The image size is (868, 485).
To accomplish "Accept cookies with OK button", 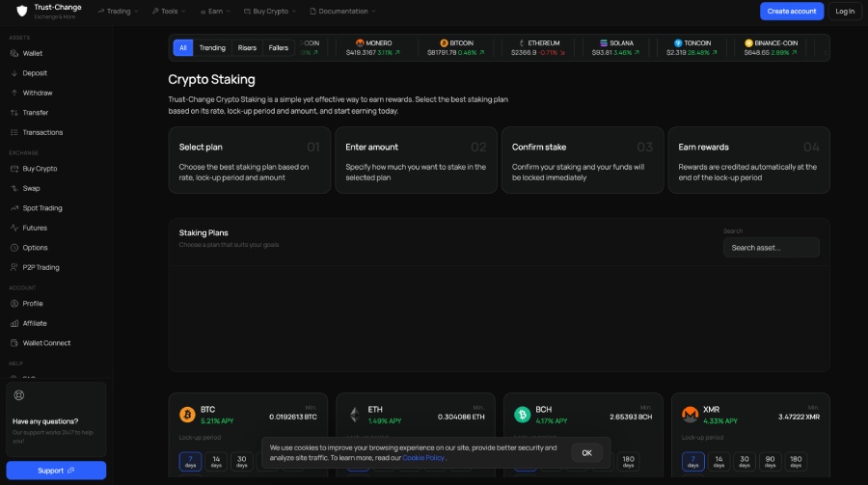I will pos(586,453).
